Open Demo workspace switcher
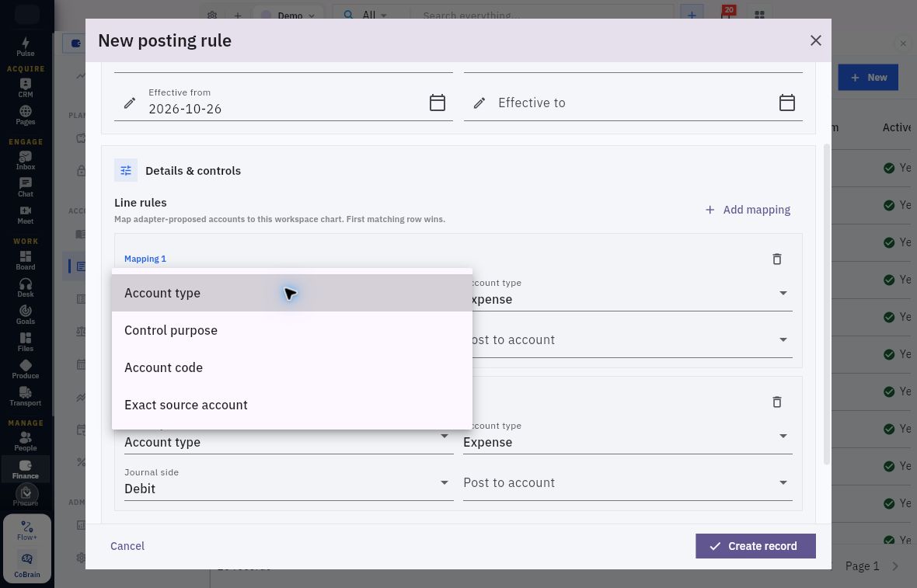This screenshot has height=588, width=917. point(288,16)
